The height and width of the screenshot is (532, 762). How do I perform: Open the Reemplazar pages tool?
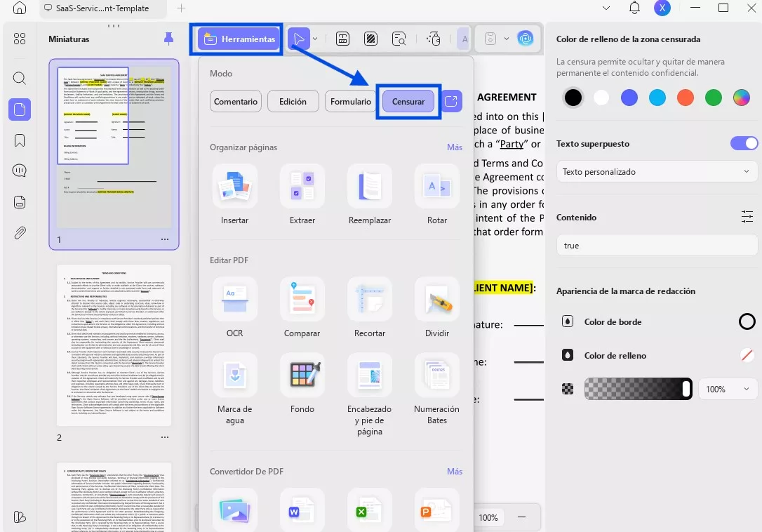(x=369, y=195)
